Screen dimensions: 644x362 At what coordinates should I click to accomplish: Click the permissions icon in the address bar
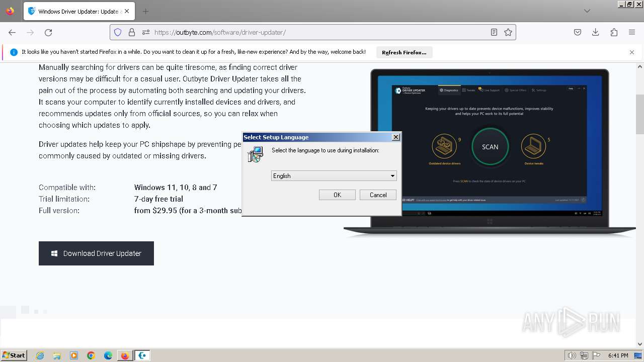(146, 32)
